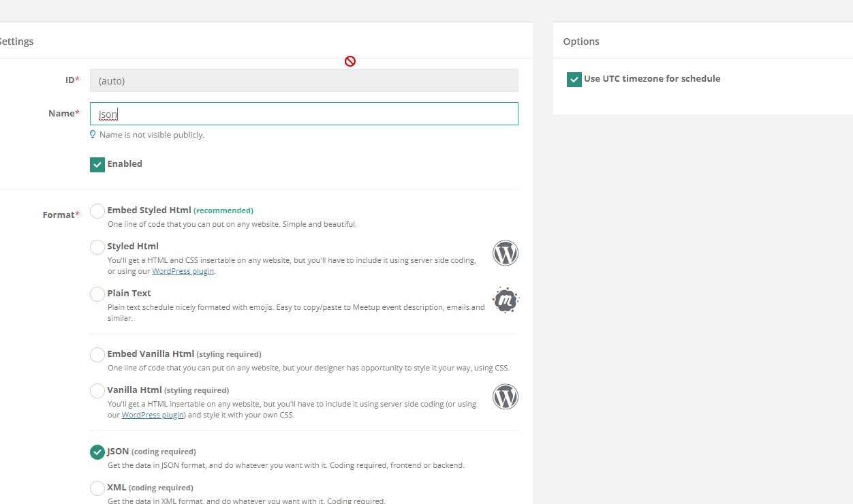This screenshot has height=504, width=853.
Task: Uncheck the Enabled checkbox
Action: point(97,164)
